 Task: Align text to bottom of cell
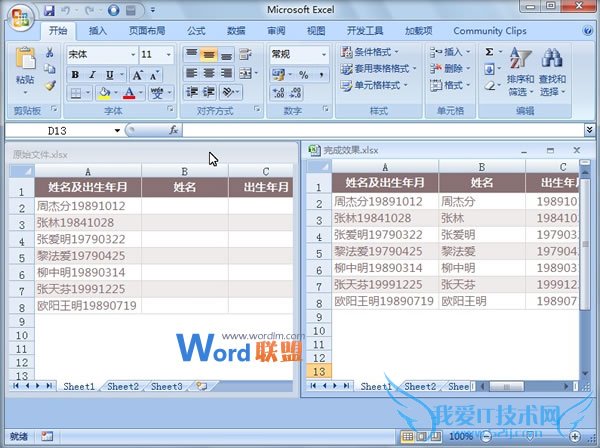tap(226, 55)
